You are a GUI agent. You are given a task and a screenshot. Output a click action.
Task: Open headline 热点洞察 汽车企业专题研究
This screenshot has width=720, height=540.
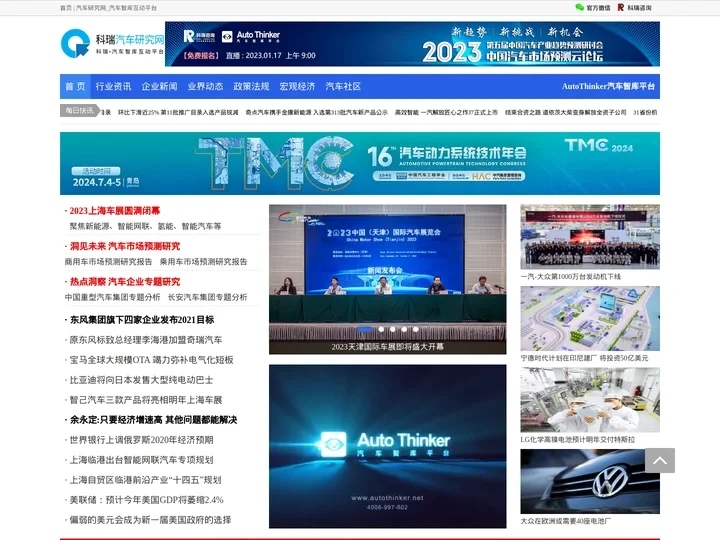coord(124,281)
